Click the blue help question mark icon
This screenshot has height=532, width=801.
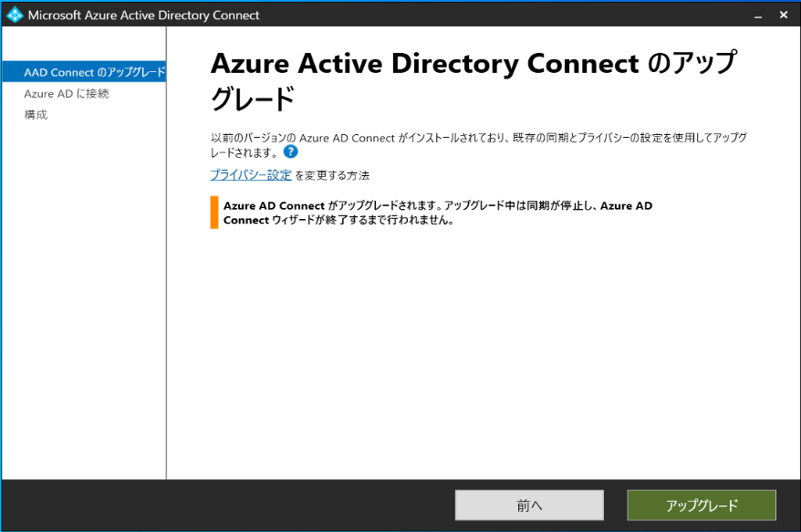click(290, 151)
